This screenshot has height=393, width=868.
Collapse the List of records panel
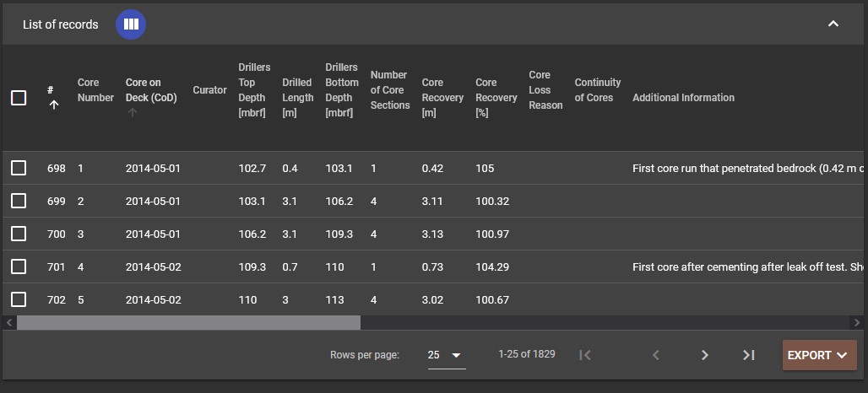833,24
